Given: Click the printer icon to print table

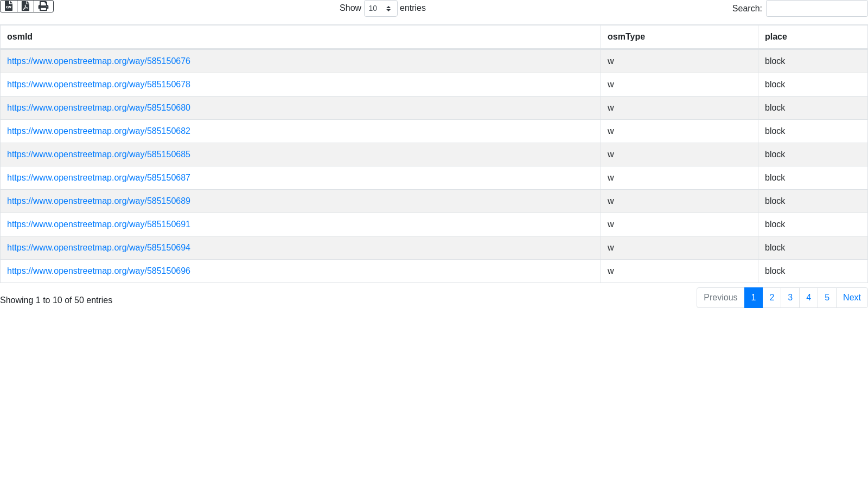Looking at the screenshot, I should point(43,6).
